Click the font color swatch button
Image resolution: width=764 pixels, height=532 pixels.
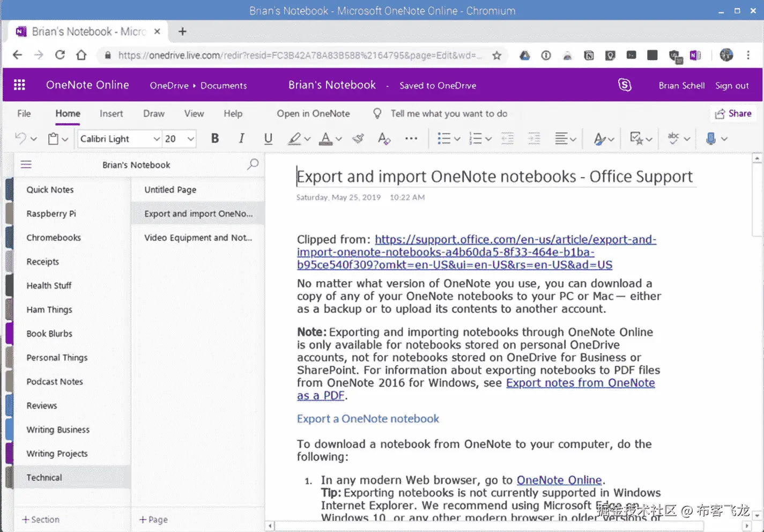coord(325,139)
